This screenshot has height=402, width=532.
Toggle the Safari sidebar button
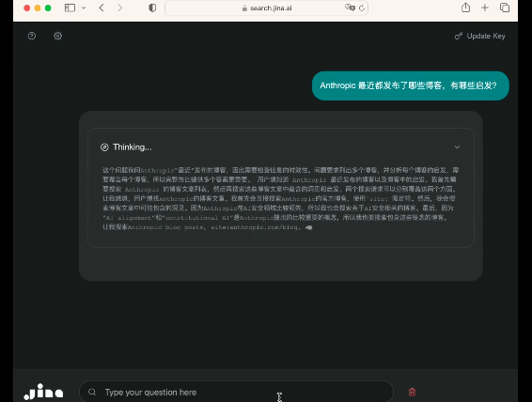70,8
